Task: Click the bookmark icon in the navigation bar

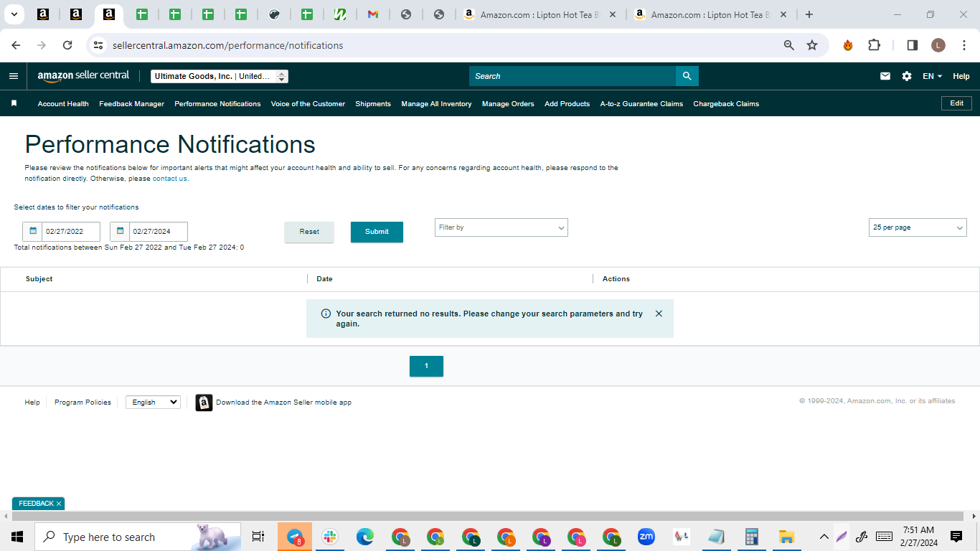Action: click(14, 103)
